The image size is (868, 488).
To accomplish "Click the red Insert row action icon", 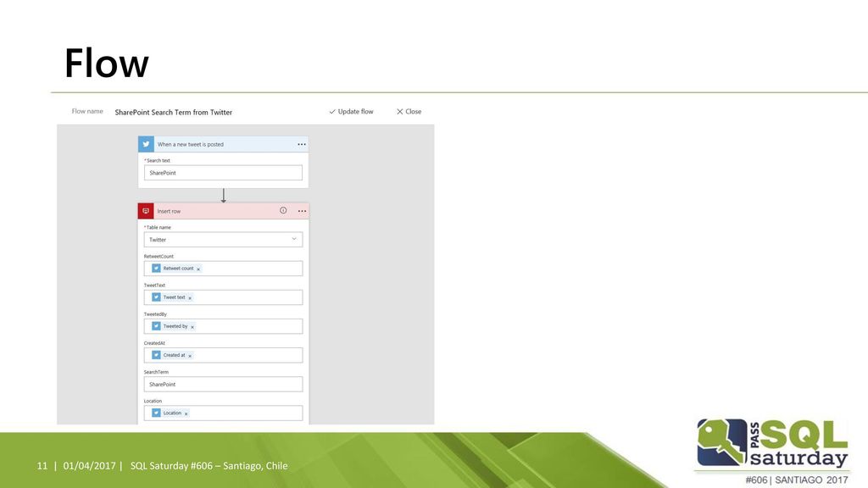I will click(x=146, y=211).
